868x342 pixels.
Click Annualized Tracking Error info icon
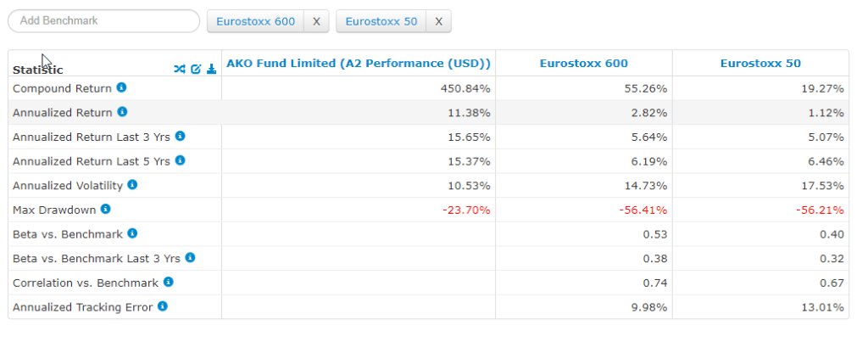click(x=163, y=306)
